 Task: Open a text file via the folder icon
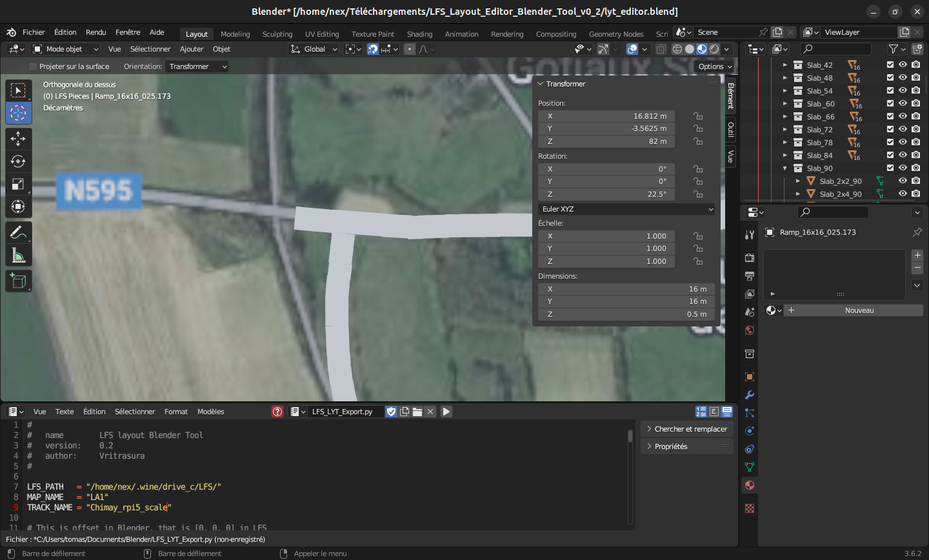click(417, 412)
